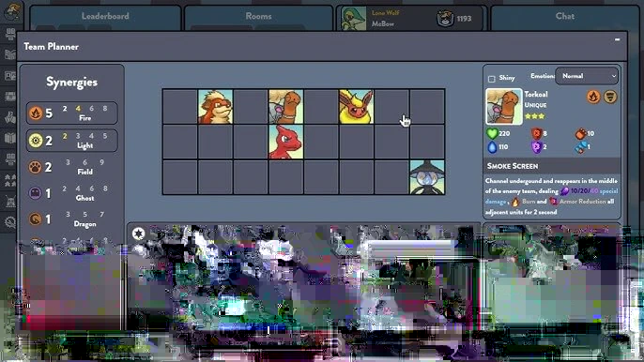Select the Light synergy row
644x362 pixels.
72,141
